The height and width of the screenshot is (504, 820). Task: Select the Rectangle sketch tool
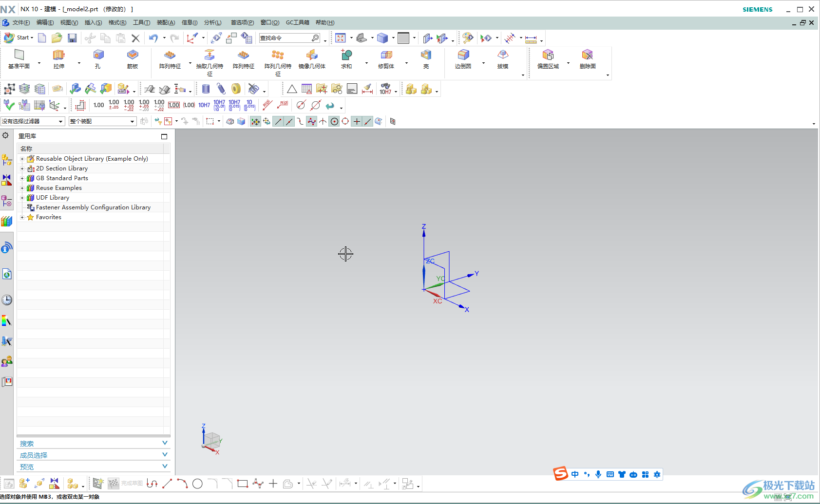243,484
